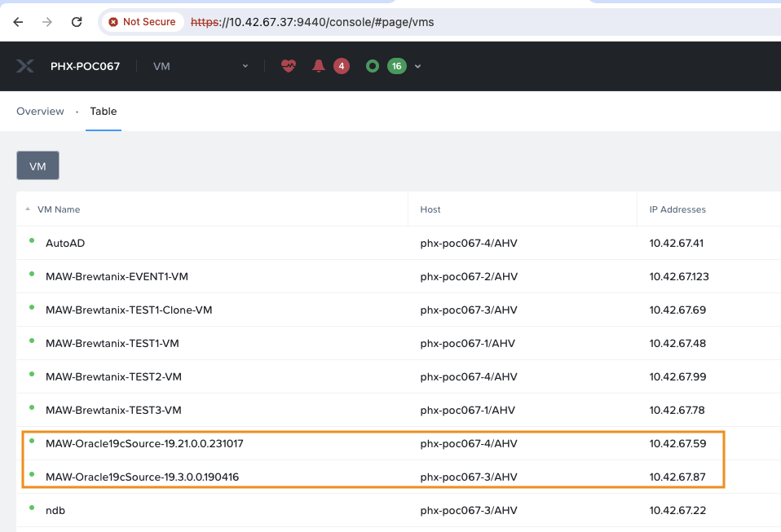Click IP address 10.42.67.123
781x532 pixels.
(679, 277)
